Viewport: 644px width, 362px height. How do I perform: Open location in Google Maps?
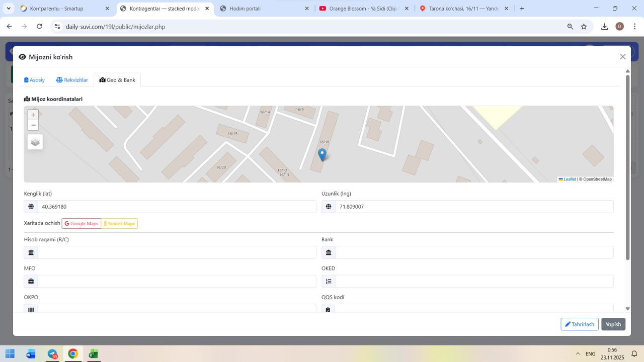pyautogui.click(x=82, y=223)
